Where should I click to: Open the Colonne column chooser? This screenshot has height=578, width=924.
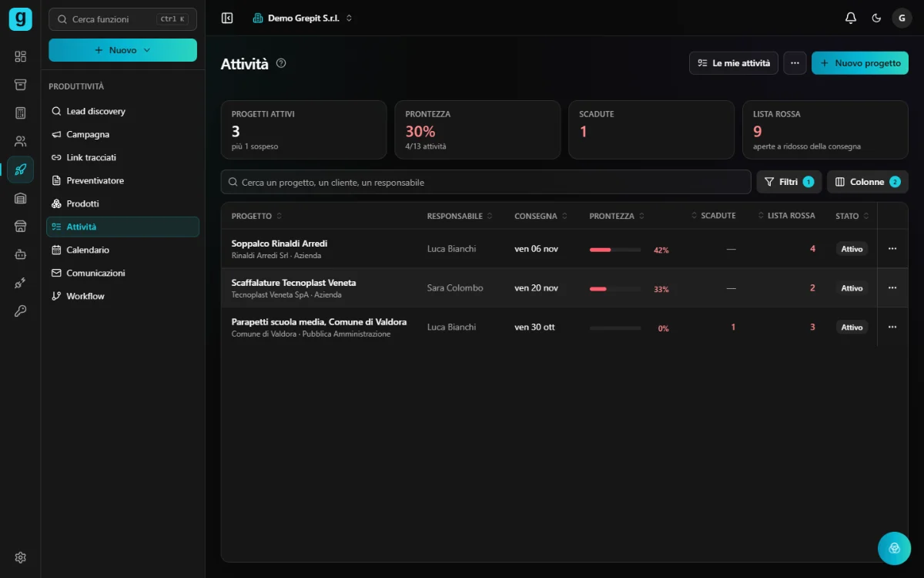tap(868, 182)
